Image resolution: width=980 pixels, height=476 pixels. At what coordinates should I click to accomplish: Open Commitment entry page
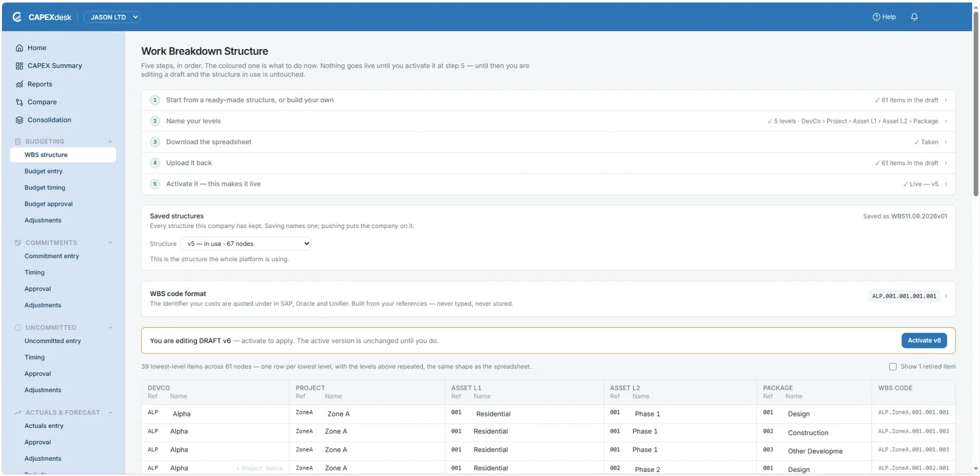pos(52,256)
